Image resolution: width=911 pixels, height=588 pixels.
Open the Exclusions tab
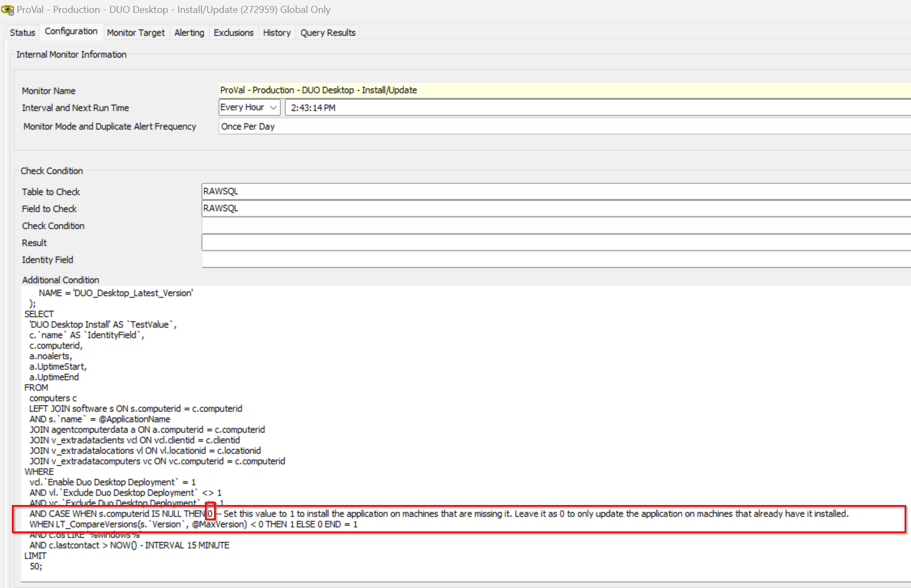234,32
